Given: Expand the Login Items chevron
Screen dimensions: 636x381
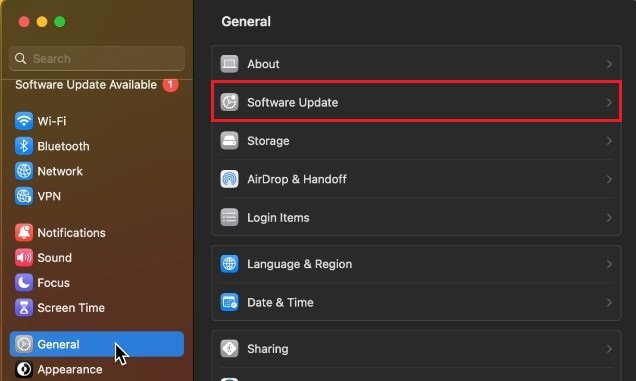Looking at the screenshot, I should pyautogui.click(x=609, y=218).
